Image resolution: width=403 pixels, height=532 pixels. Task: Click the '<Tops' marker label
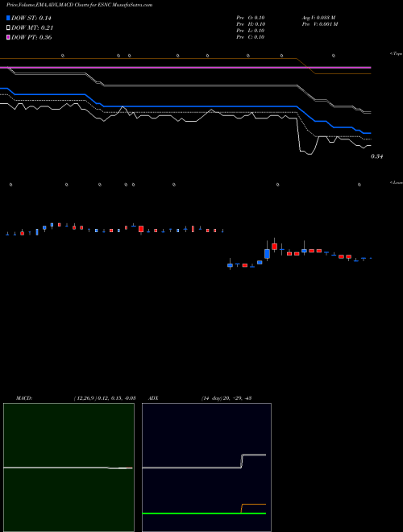coord(396,54)
